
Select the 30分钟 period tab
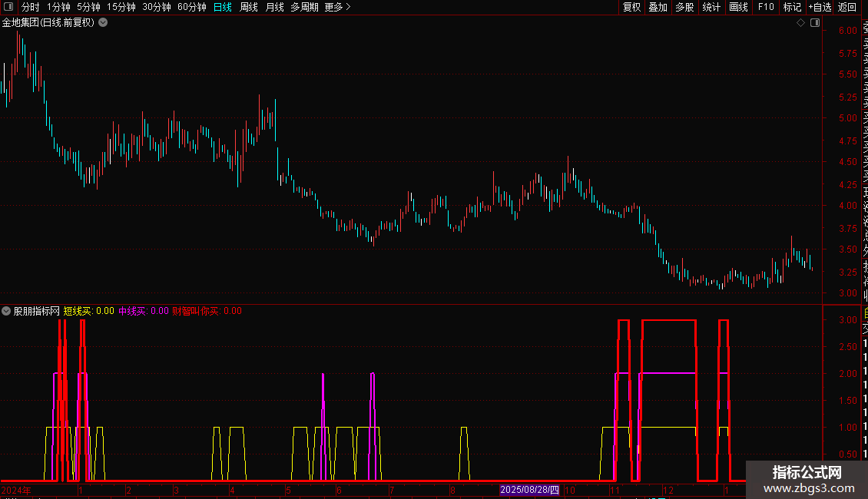[157, 7]
